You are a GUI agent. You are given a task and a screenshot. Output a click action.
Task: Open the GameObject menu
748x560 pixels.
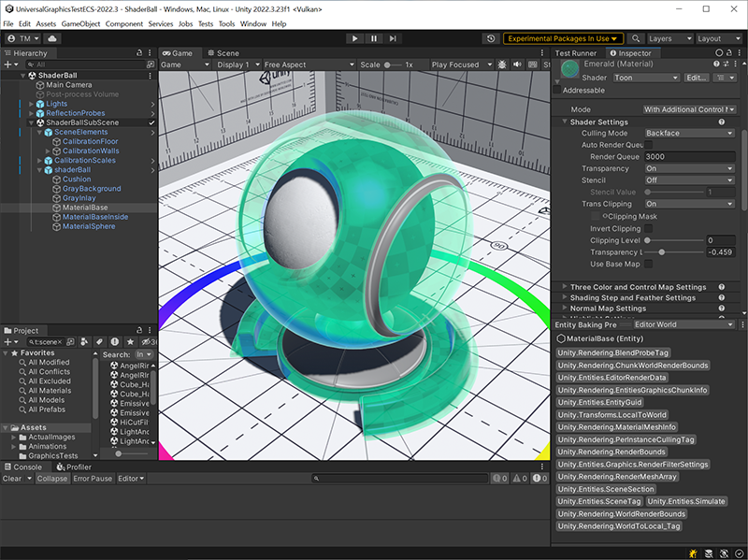[x=80, y=23]
